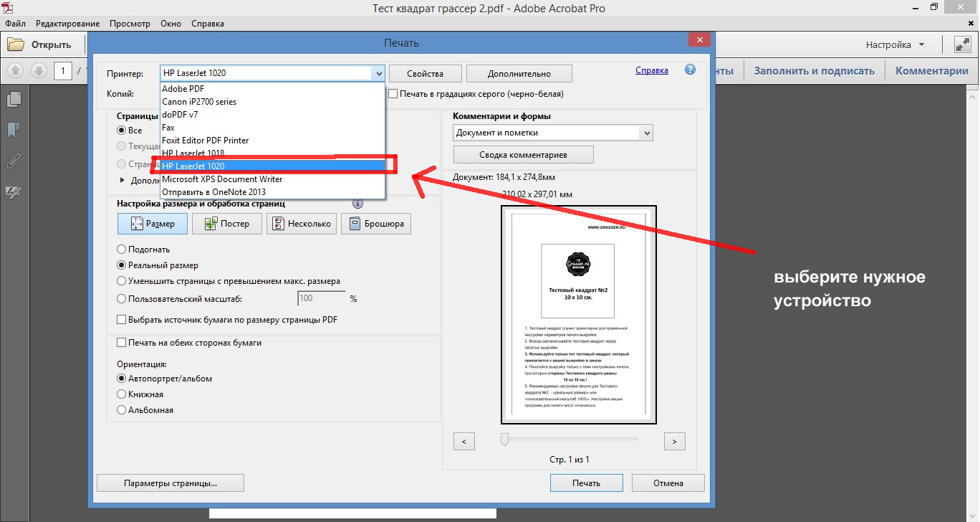This screenshot has height=522, width=980.
Task: Open the 'Просмотр' menu
Action: click(130, 24)
